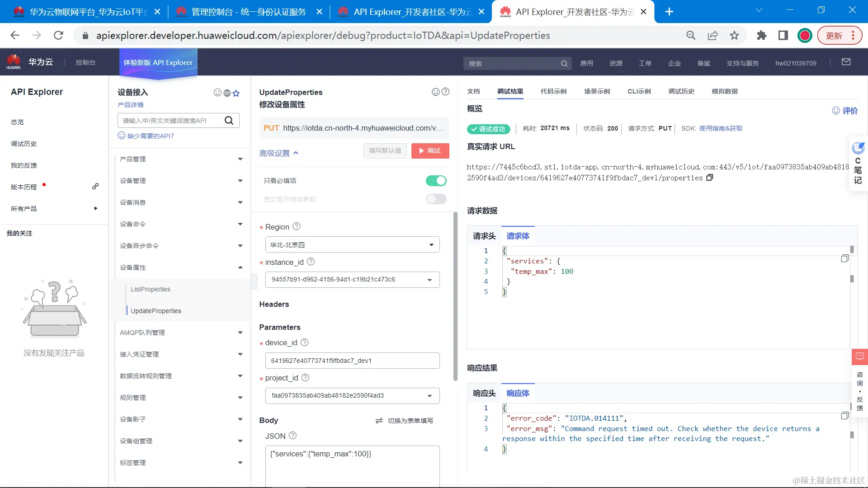Screen dimensions: 868x488
Task: Click the search magnifier in API search box
Action: (x=229, y=120)
